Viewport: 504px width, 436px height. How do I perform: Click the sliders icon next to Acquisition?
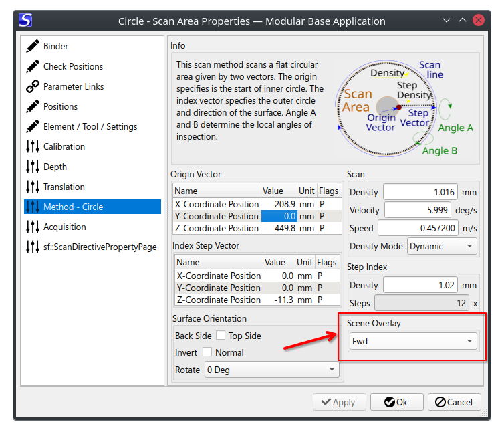point(33,227)
